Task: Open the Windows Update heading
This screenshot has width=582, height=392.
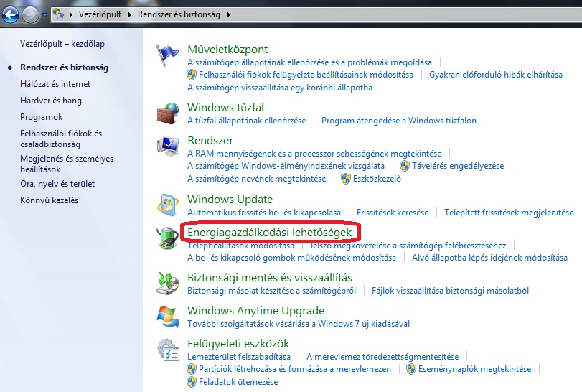Action: click(230, 200)
